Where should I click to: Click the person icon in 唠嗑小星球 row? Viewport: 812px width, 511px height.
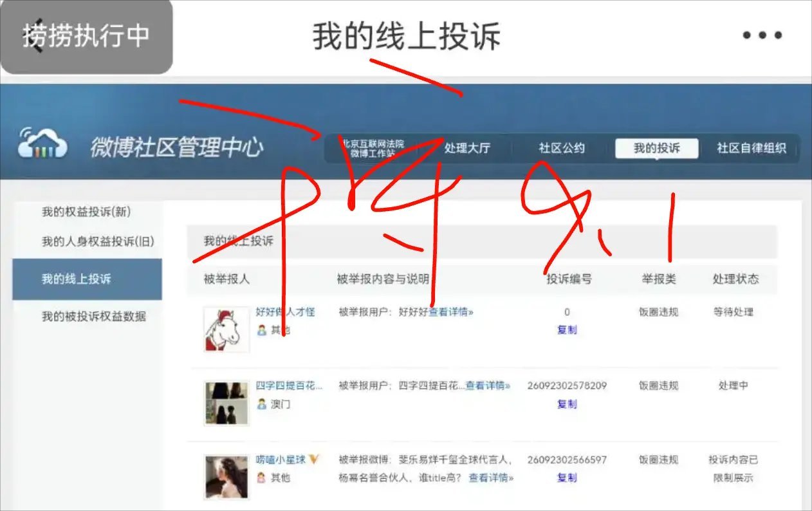(x=262, y=478)
